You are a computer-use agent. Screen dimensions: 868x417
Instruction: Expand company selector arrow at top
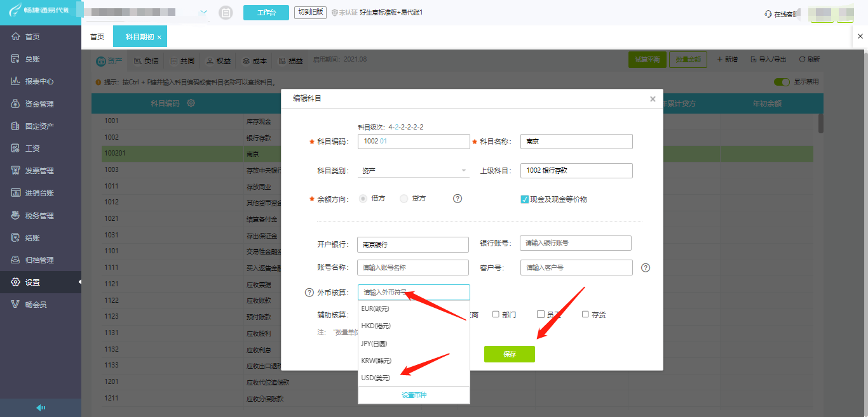pyautogui.click(x=203, y=12)
